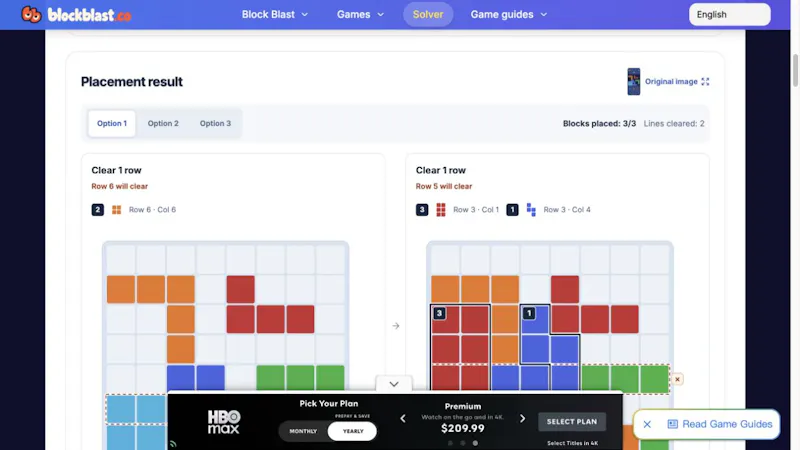Click the 'Row 5 will clear' text
Screen dimensions: 800x450
[x=444, y=186]
